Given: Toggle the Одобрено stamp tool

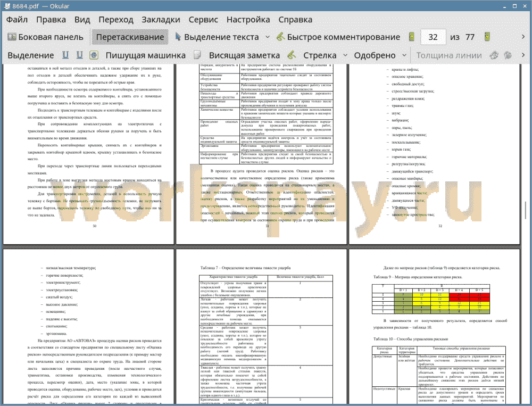Looking at the screenshot, I should point(375,55).
